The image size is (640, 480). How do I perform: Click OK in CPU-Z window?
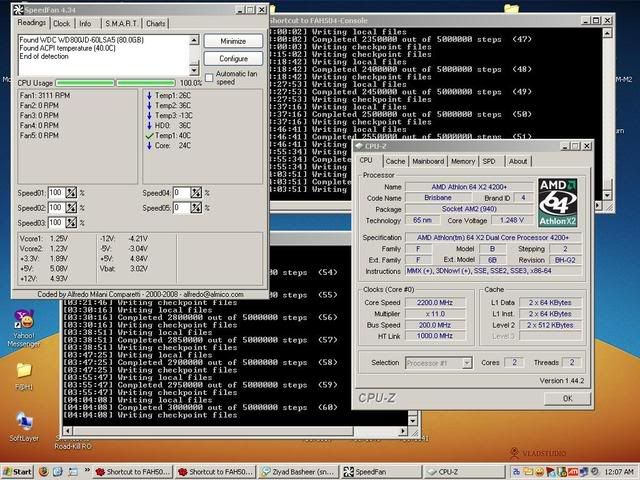tap(567, 398)
